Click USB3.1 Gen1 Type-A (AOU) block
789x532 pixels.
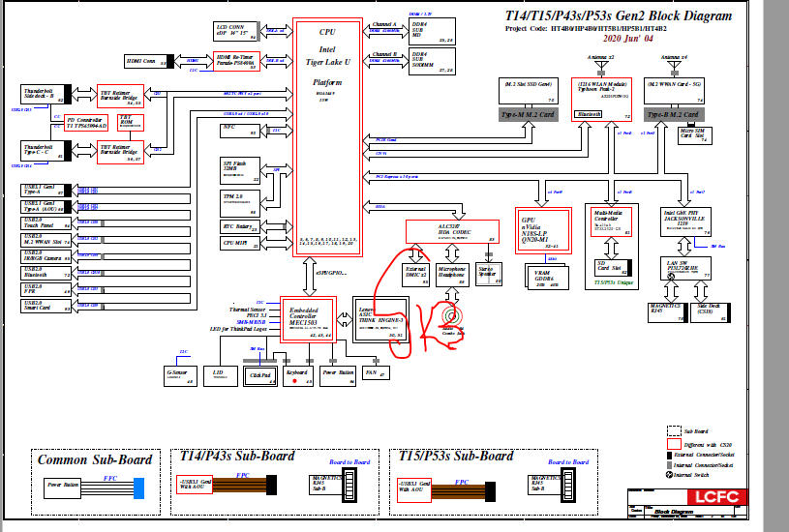point(46,207)
